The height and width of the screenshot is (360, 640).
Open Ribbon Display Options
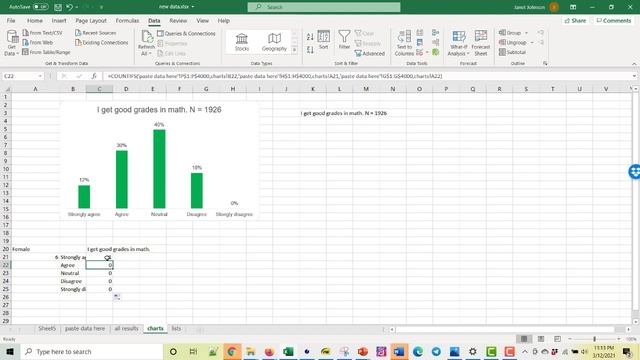tap(573, 7)
